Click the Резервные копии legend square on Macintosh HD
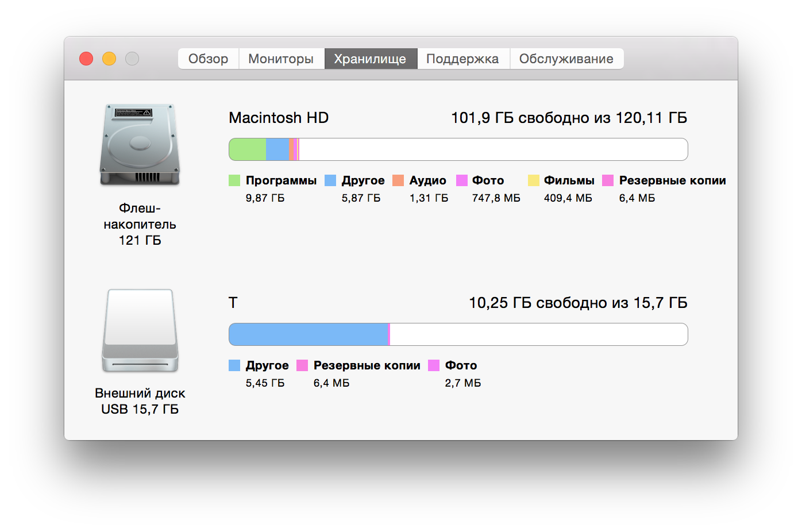The image size is (802, 532). point(607,180)
